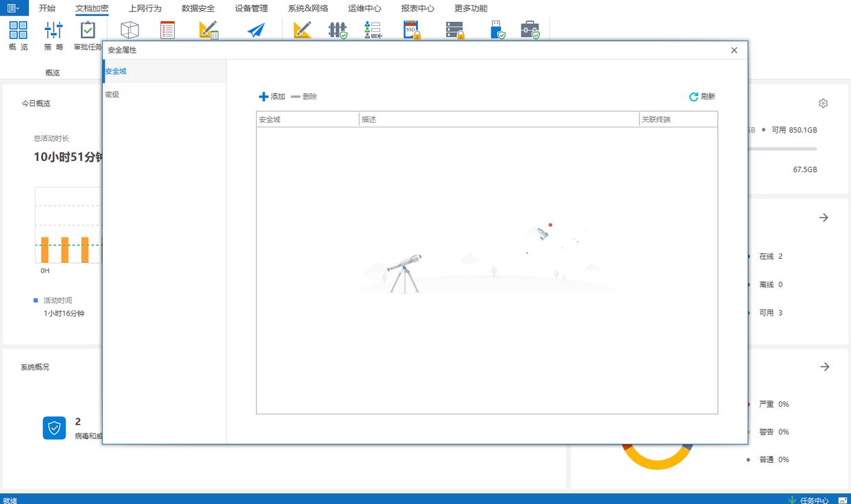Click the 刷新 refresh button
The height and width of the screenshot is (504, 851).
pos(702,97)
